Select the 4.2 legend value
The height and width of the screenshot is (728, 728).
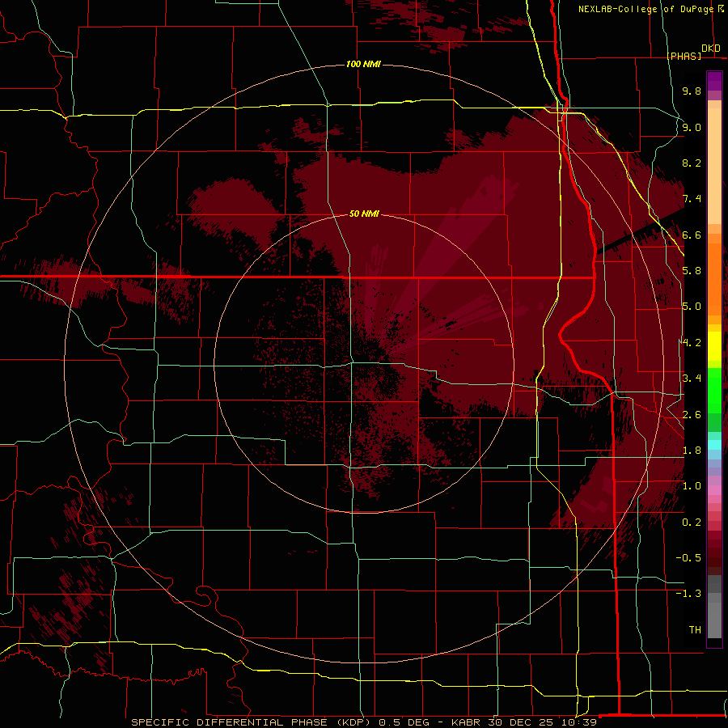[x=692, y=343]
